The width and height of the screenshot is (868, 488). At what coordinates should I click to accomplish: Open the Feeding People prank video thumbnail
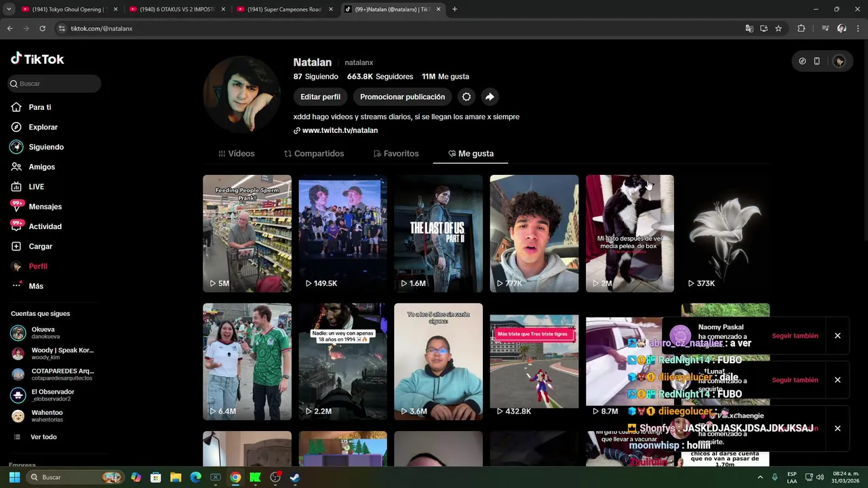click(x=247, y=234)
